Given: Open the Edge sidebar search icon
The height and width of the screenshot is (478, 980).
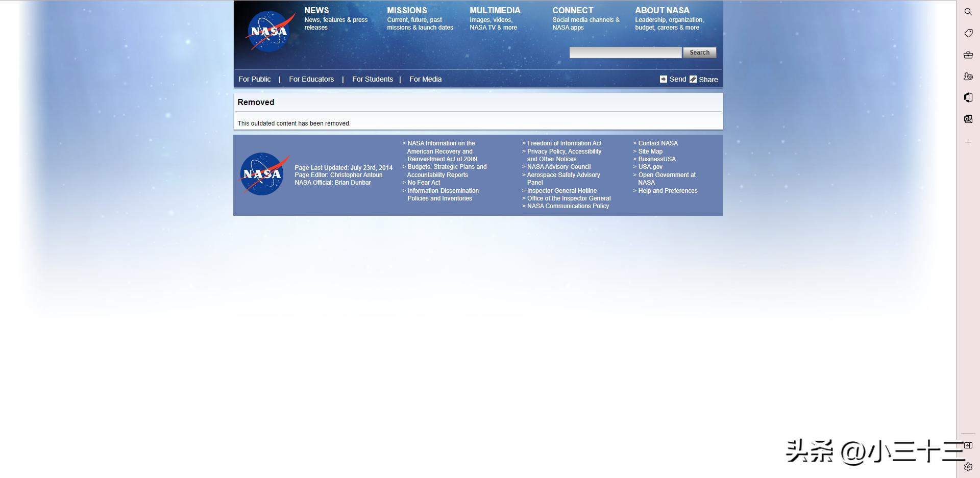Looking at the screenshot, I should click(968, 12).
